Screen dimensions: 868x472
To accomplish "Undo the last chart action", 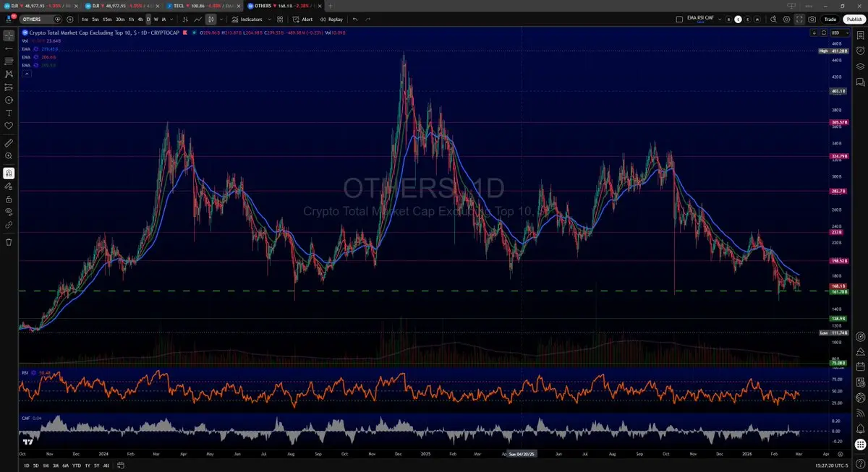I will 355,20.
